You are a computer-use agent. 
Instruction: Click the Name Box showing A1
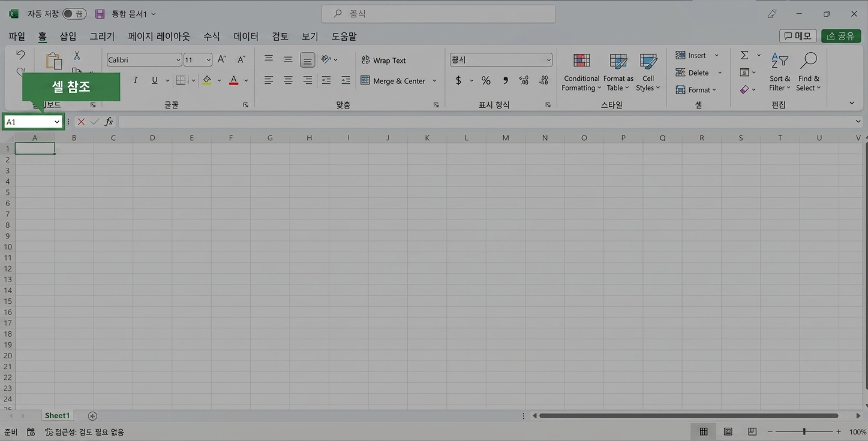click(33, 122)
